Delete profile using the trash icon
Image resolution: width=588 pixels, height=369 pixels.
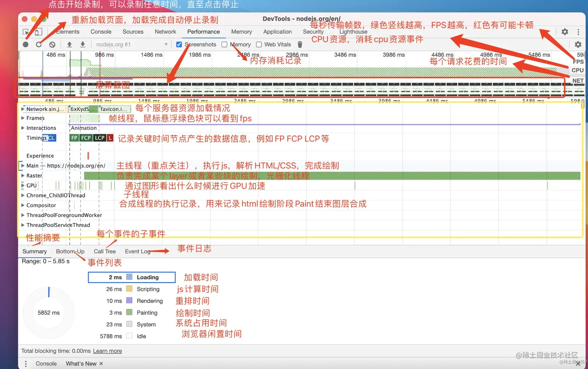pos(300,44)
